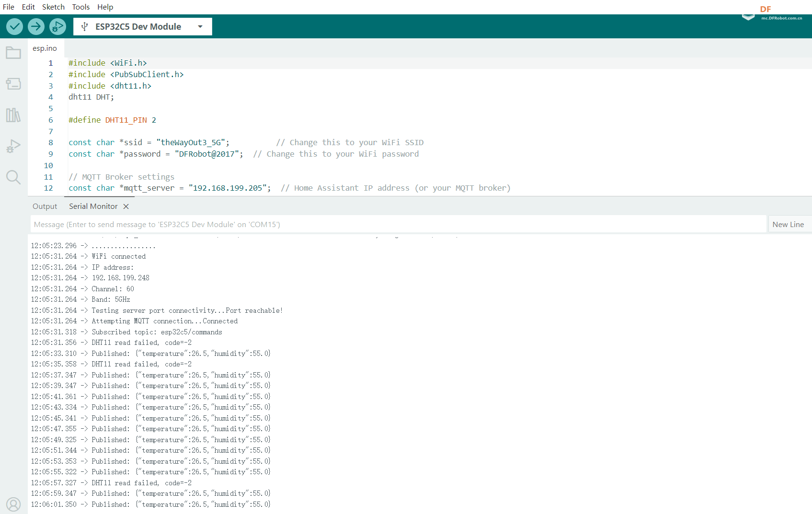Open the File menu
The width and height of the screenshot is (812, 514).
tap(9, 7)
